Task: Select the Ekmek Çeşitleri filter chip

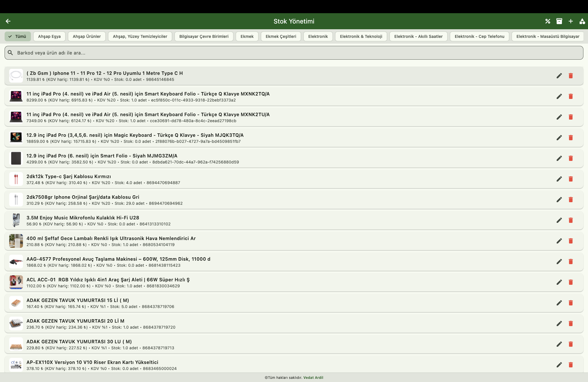Action: [x=281, y=36]
